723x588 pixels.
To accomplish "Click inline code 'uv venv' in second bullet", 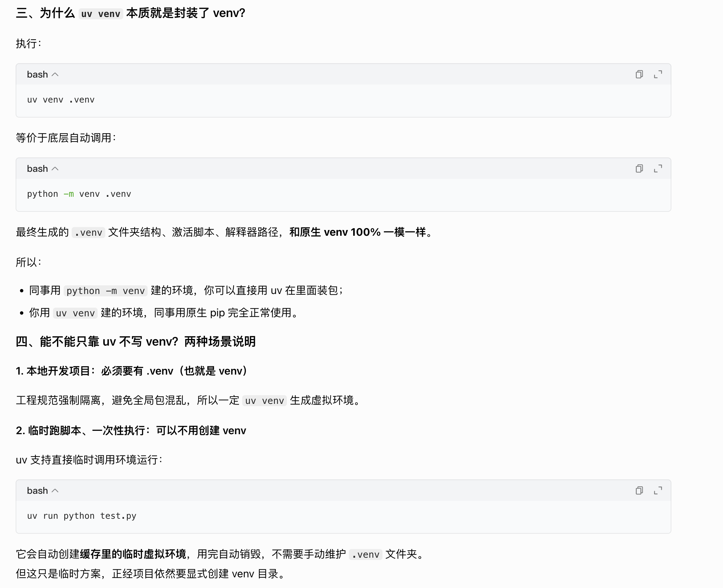I will point(75,313).
